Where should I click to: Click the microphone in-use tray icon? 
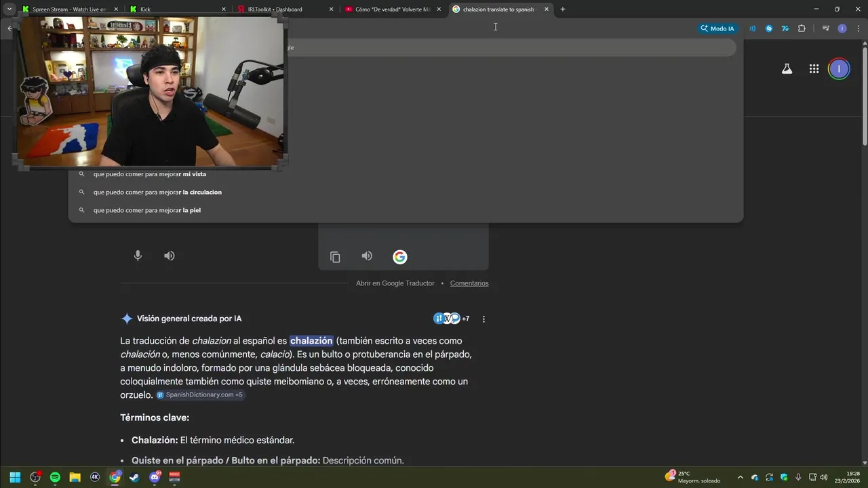point(798,477)
